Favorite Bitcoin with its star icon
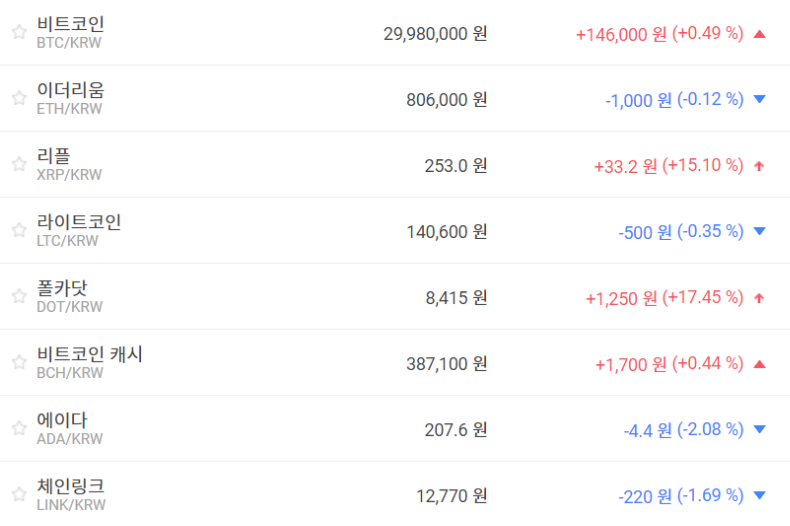 click(x=19, y=32)
